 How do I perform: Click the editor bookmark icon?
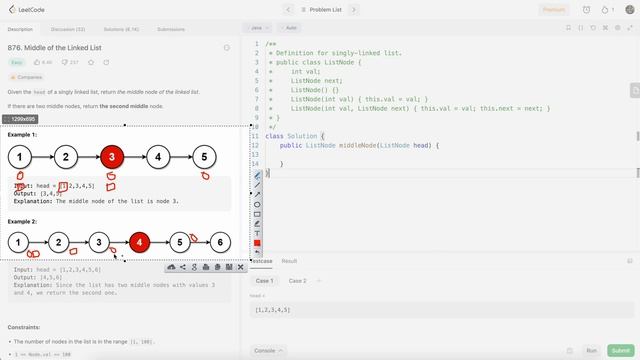click(568, 28)
